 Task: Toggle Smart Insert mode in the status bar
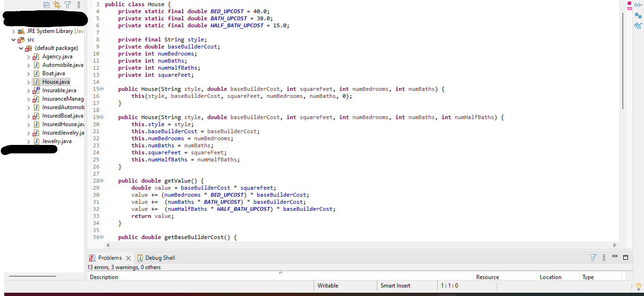pos(395,286)
